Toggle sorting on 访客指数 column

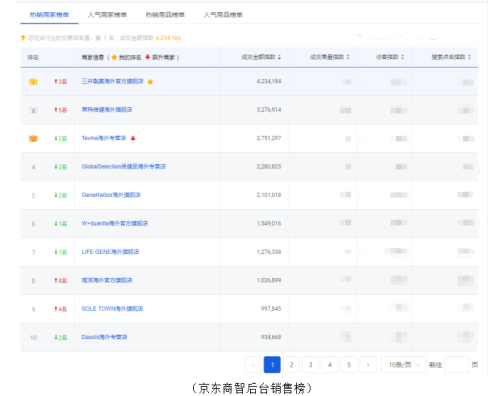click(403, 57)
